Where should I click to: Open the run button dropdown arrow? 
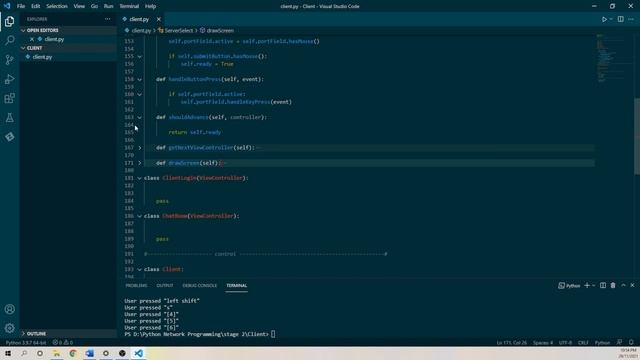(x=611, y=19)
